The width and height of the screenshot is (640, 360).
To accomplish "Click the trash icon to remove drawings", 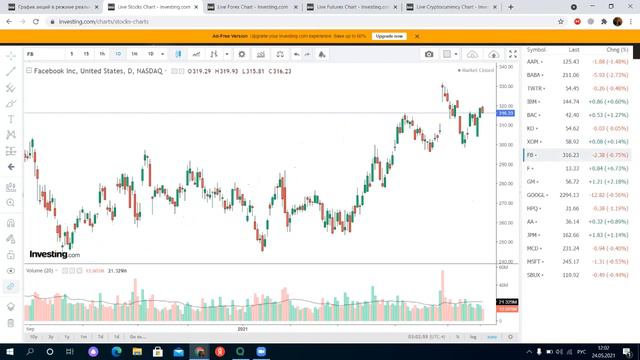I will (x=11, y=323).
